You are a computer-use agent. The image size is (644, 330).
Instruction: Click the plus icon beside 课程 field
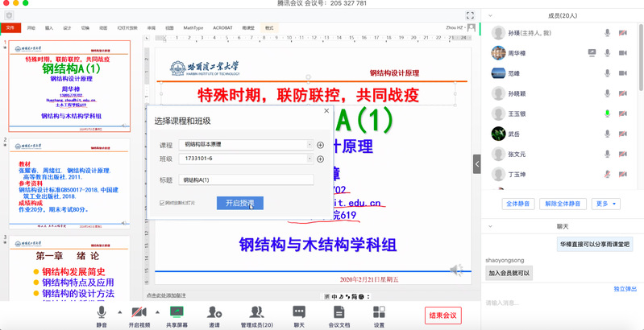pyautogui.click(x=320, y=145)
